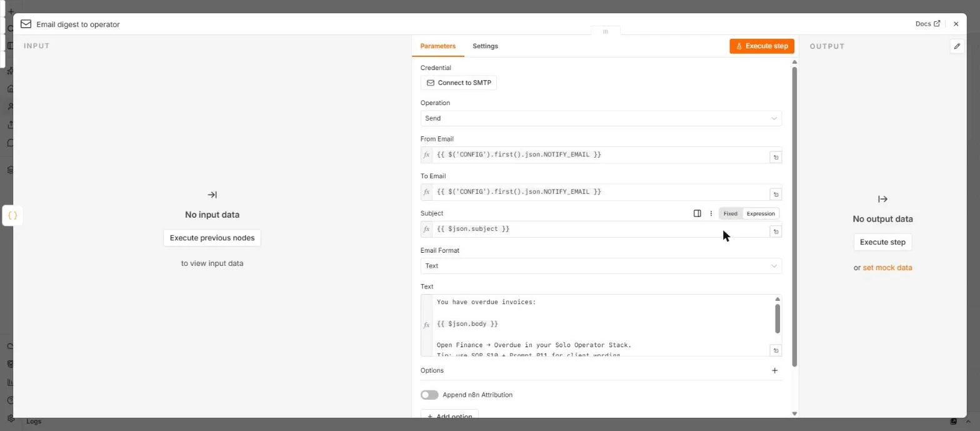The height and width of the screenshot is (431, 980).
Task: Close the Email digest node panel
Action: click(956, 24)
